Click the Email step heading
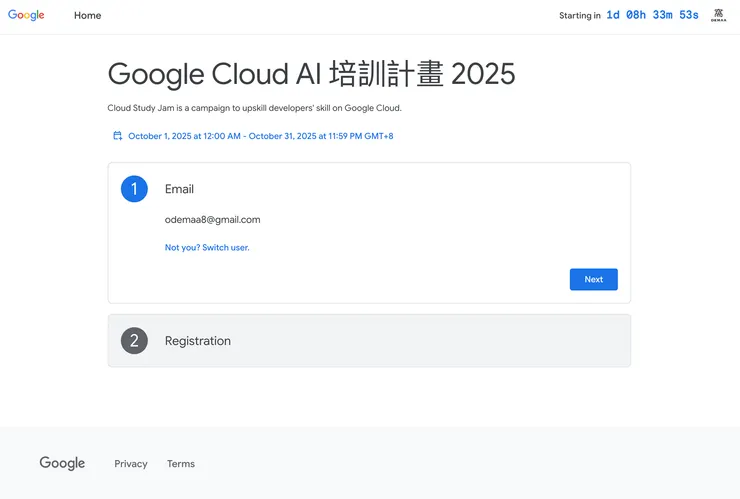Screen dimensions: 740x499 tap(179, 189)
